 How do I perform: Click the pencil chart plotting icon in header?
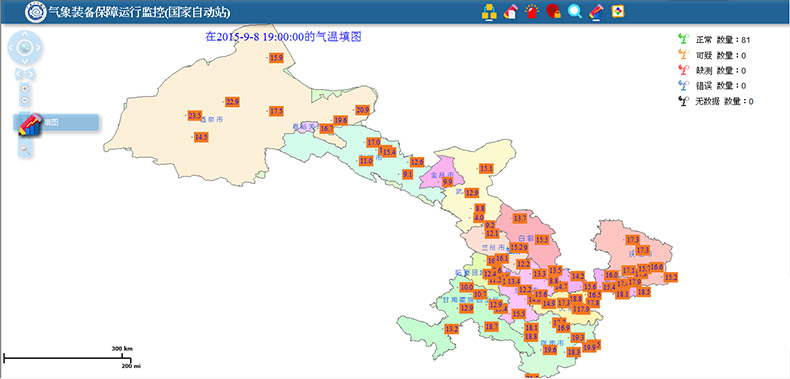[596, 12]
